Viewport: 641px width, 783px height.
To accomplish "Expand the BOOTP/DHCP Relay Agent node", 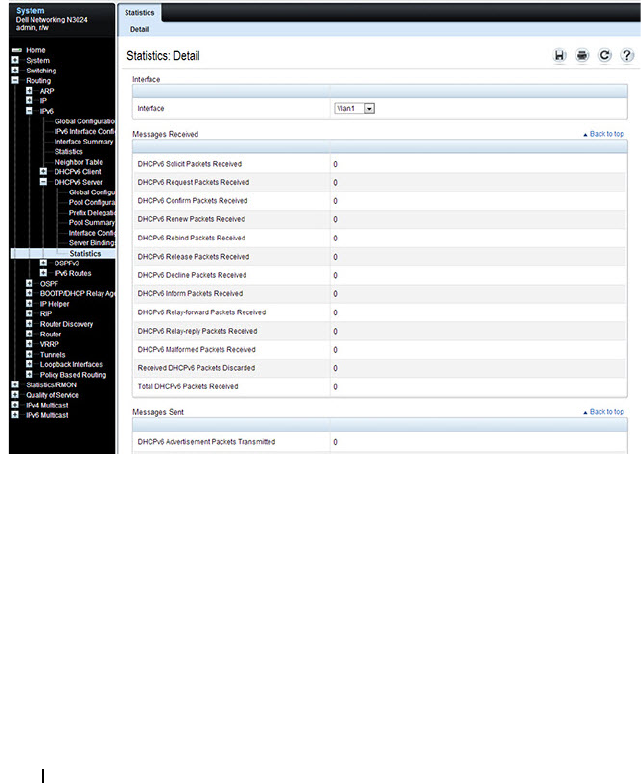I will 29,293.
